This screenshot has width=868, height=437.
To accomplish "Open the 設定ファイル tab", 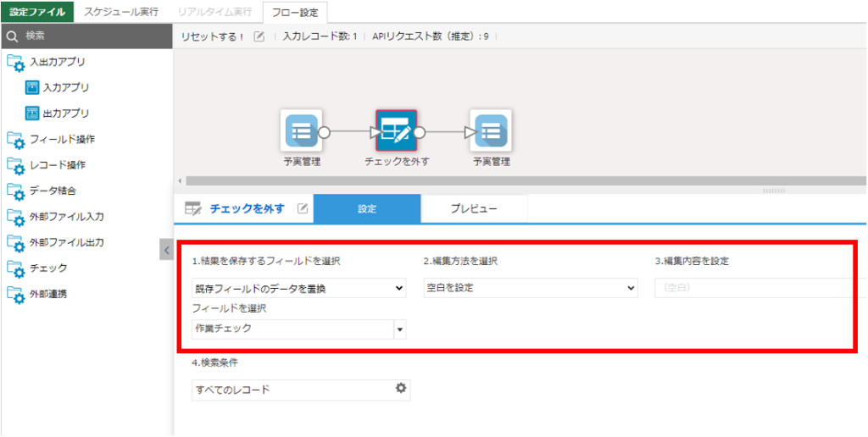I will point(37,11).
